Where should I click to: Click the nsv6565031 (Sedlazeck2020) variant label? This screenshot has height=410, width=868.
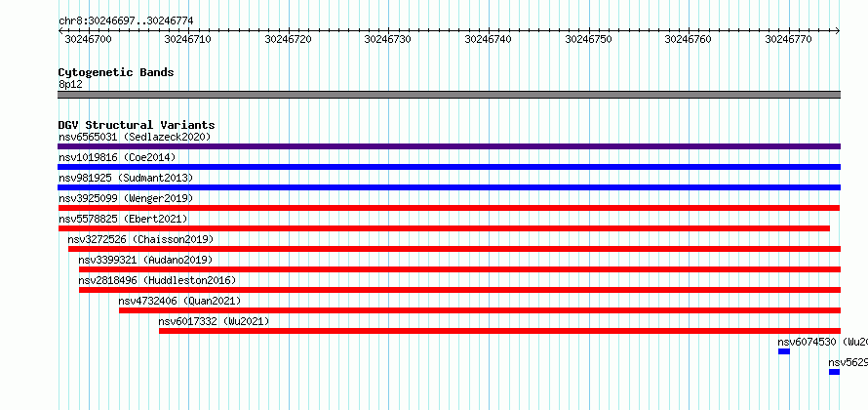pos(135,137)
